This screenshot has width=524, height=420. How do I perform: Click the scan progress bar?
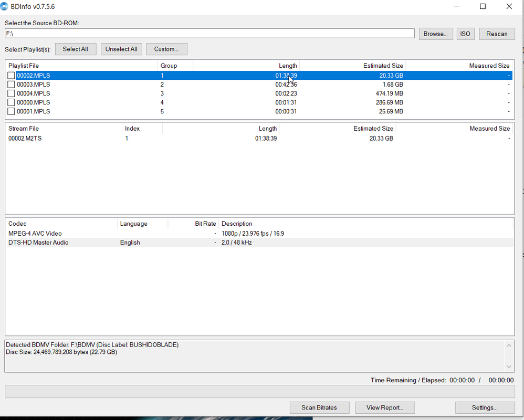260,392
